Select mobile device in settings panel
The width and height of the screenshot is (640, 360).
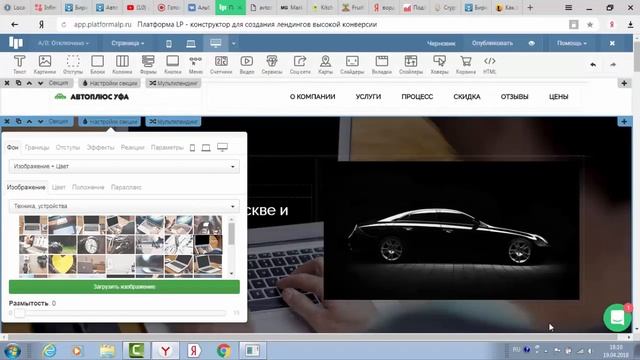192,147
